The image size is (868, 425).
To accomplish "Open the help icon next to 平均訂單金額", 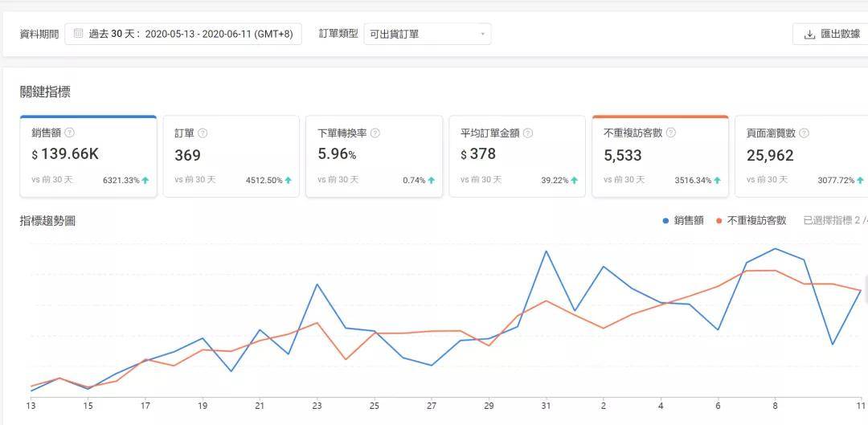I will tap(528, 133).
